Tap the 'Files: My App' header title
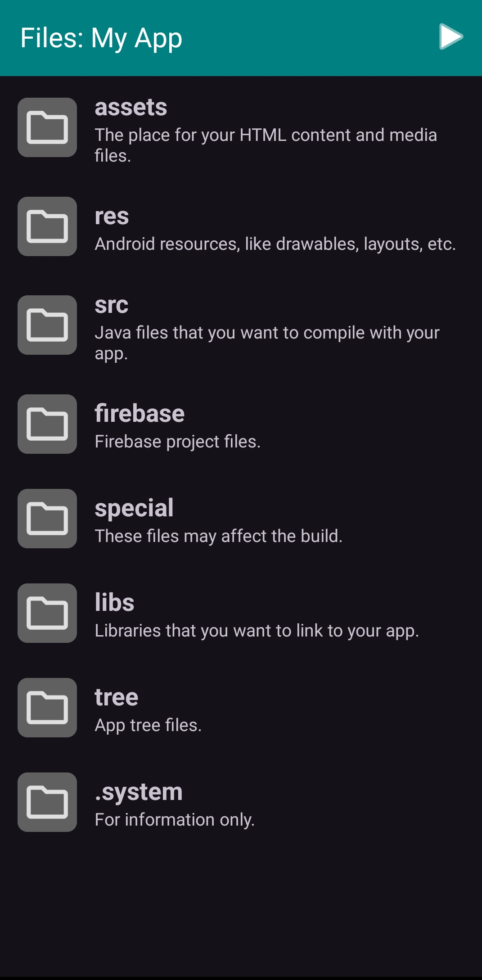The height and width of the screenshot is (980, 482). point(101,39)
